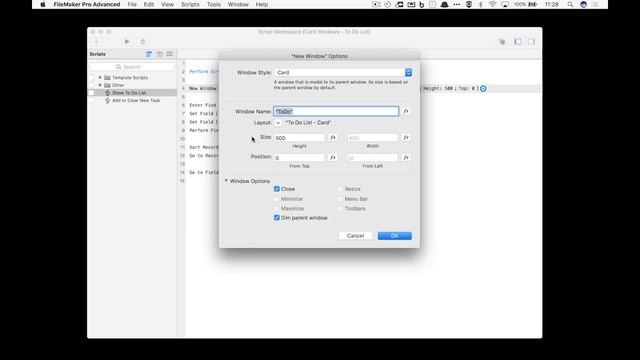Screen dimensions: 640x360
Task: Toggle the scripts pane sidebar icon
Action: pyautogui.click(x=518, y=42)
